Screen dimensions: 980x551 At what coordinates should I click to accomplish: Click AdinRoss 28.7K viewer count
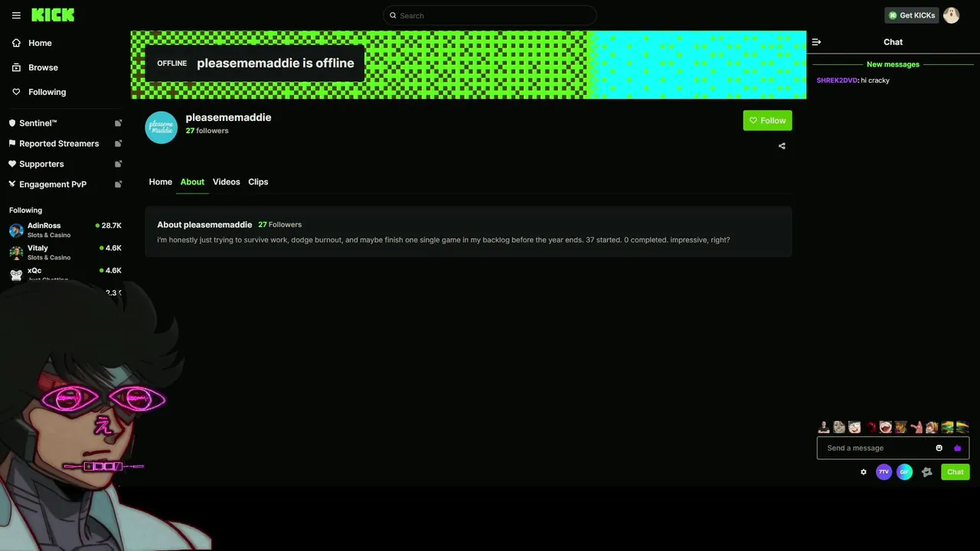click(108, 226)
